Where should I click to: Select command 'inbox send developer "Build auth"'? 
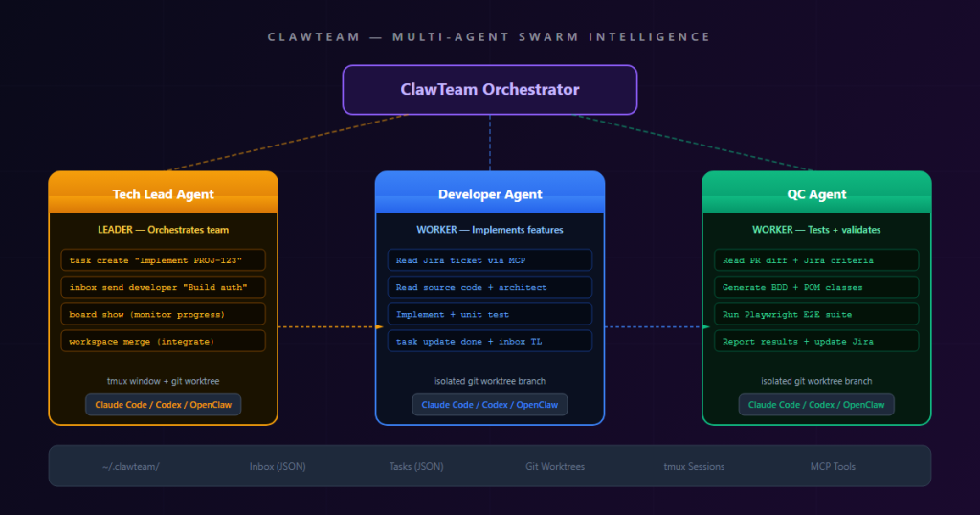click(x=163, y=287)
